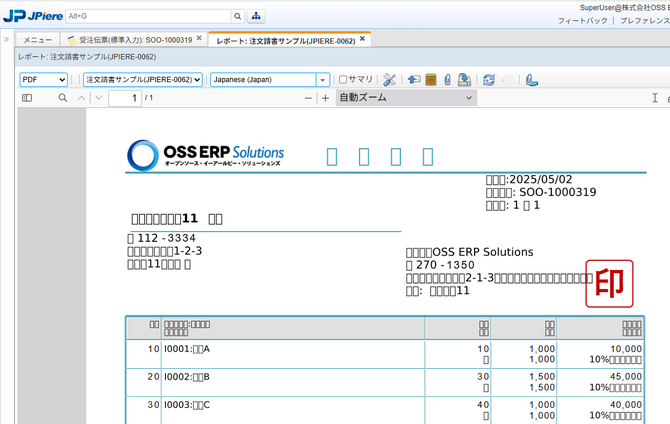The image size is (670, 424).
Task: Click the OSS ERP Solutions logo
Action: (206, 155)
